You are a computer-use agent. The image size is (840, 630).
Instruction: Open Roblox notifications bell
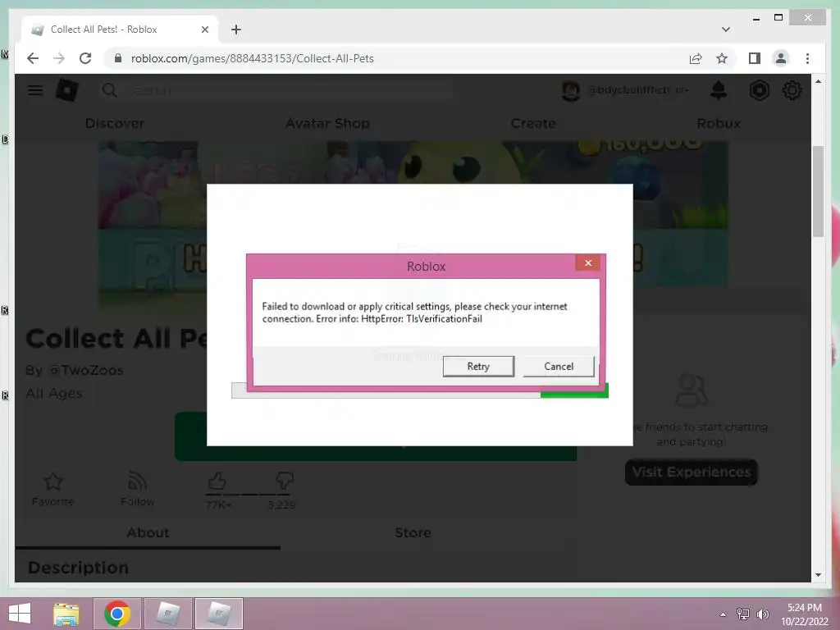[x=719, y=90]
